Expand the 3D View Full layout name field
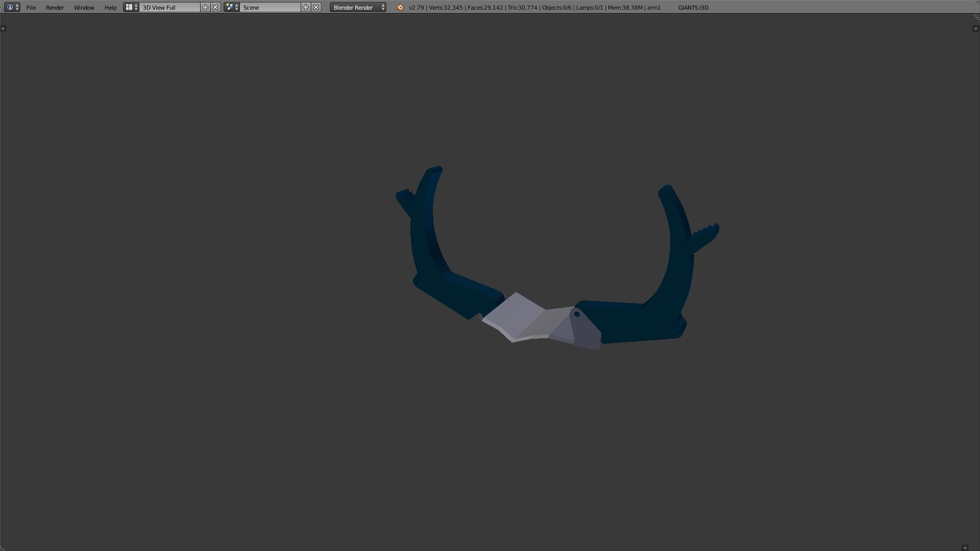This screenshot has height=551, width=980. click(170, 7)
